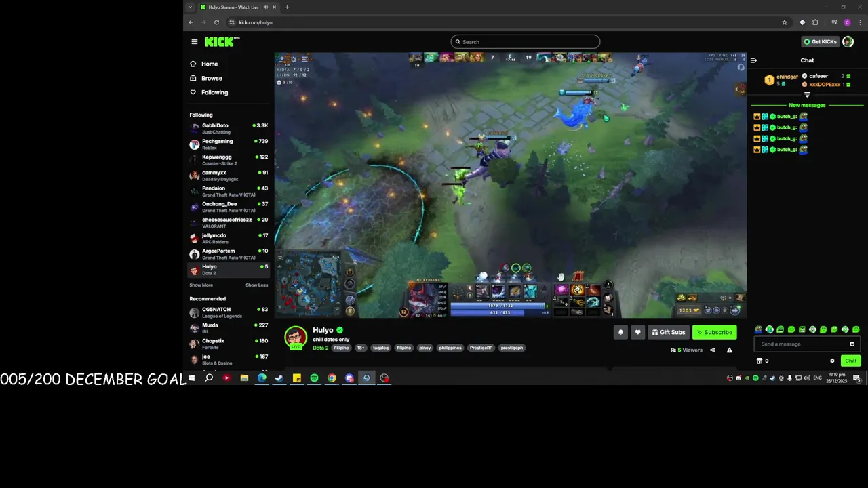Open Murda recommended channel

pos(229,328)
